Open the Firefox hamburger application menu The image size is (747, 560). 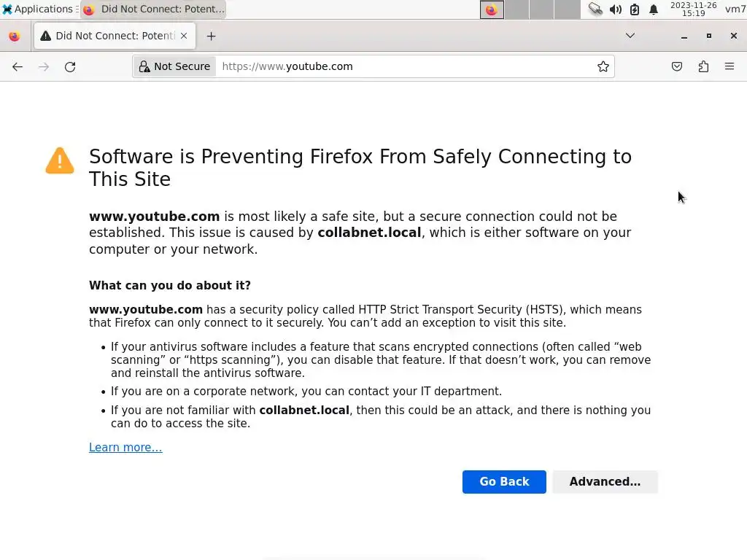tap(729, 66)
